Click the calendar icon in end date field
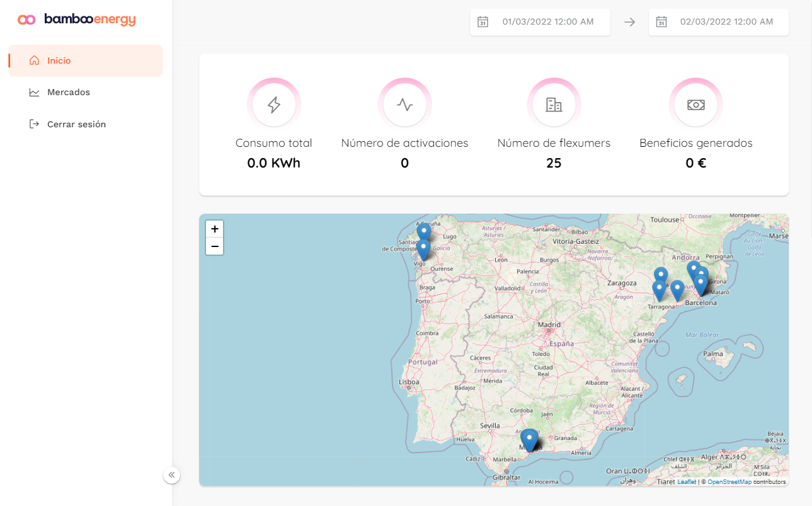 [x=661, y=22]
